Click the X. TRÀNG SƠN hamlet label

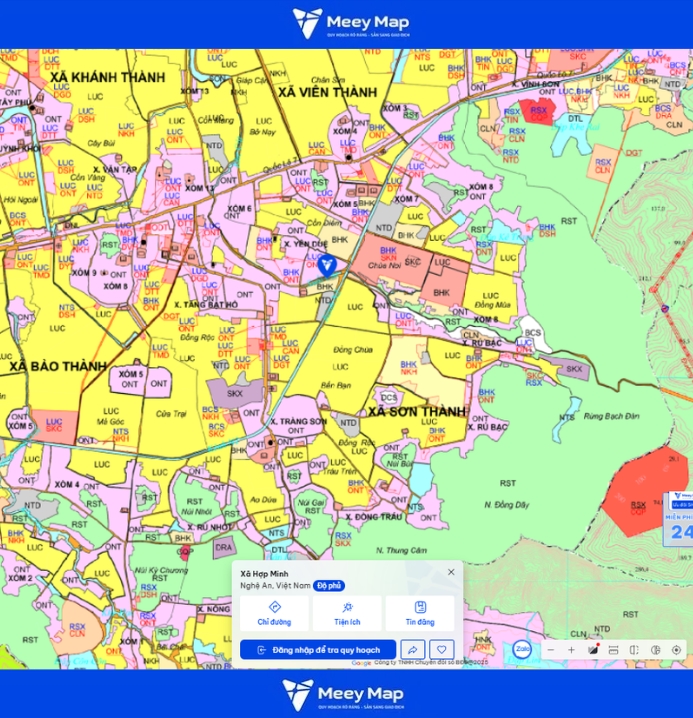coord(298,421)
